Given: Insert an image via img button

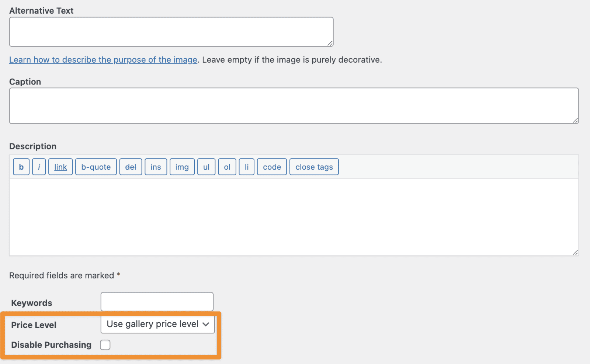Looking at the screenshot, I should point(182,167).
